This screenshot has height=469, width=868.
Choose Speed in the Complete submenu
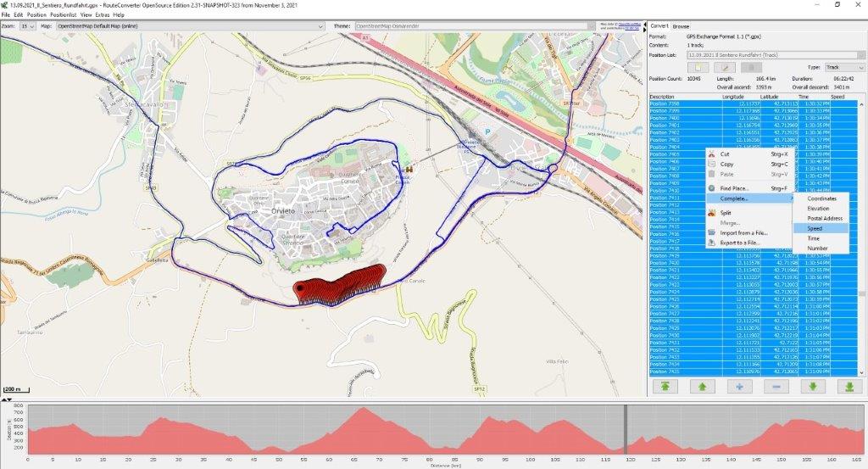815,228
